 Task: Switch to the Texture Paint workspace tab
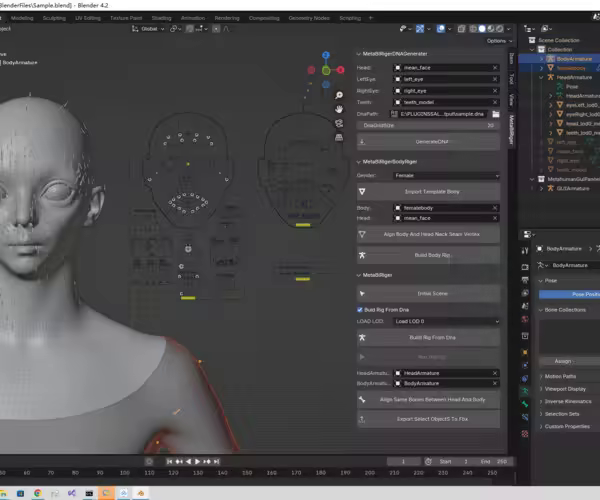(x=126, y=17)
